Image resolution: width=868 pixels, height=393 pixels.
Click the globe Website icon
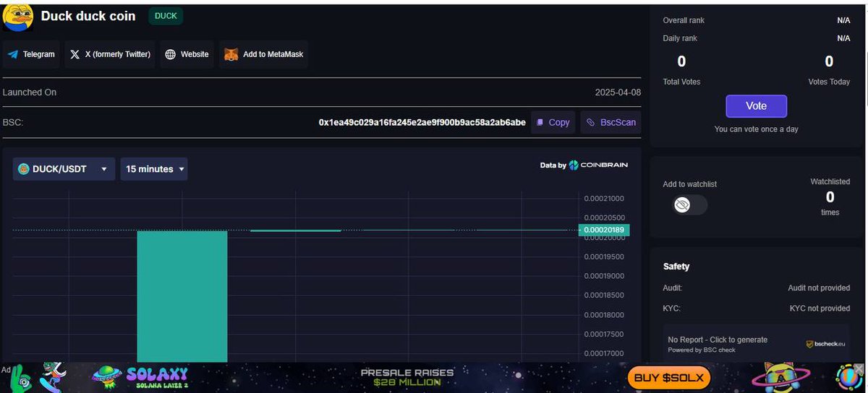[170, 54]
